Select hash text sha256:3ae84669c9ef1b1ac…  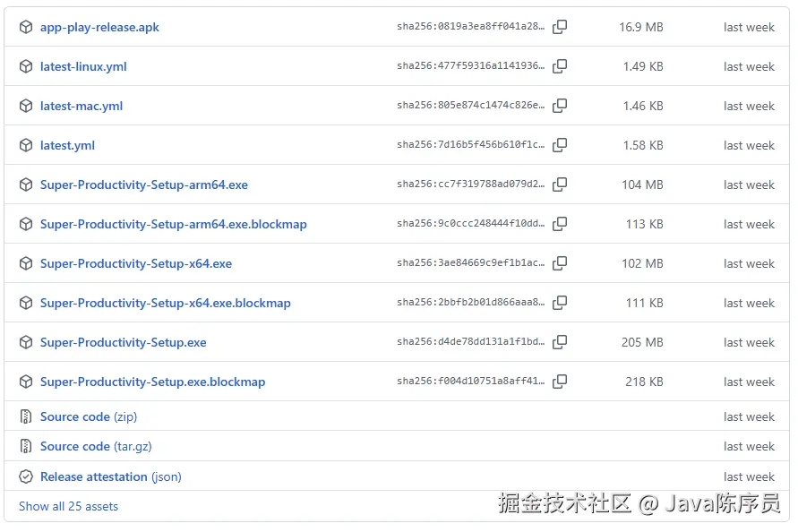(471, 262)
